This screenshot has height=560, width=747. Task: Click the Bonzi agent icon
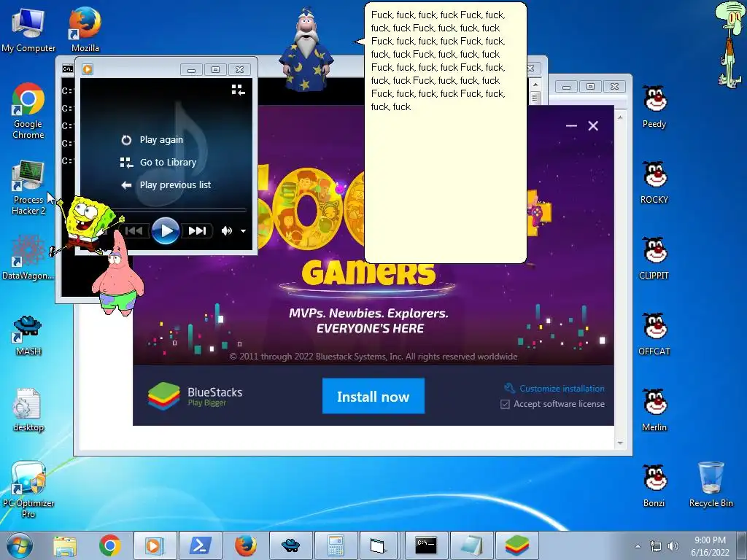[654, 485]
